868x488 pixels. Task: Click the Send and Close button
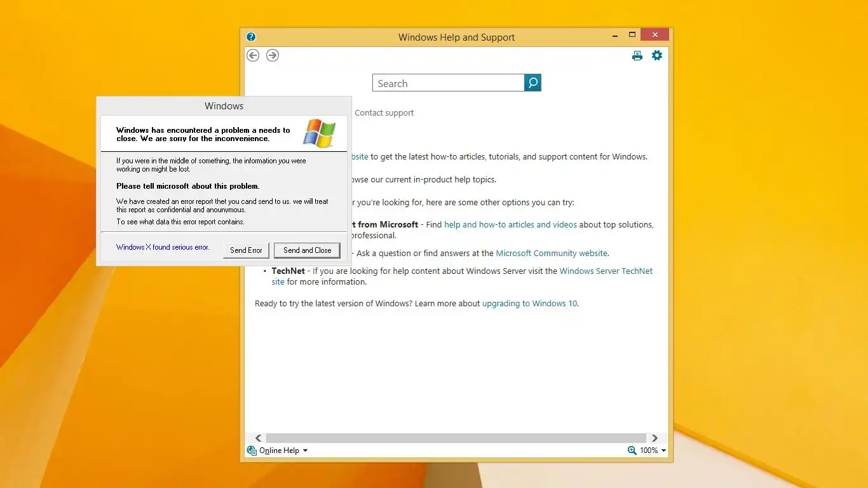coord(307,250)
